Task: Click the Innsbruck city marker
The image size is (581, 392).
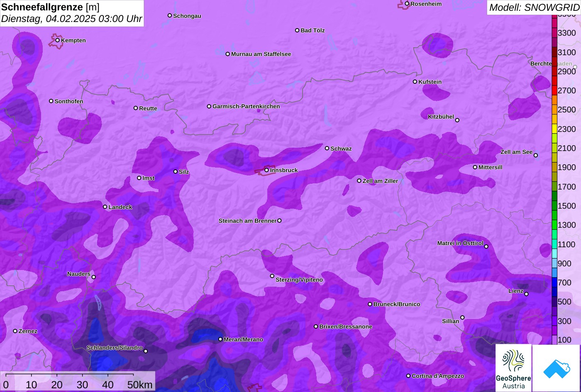Action: (267, 170)
